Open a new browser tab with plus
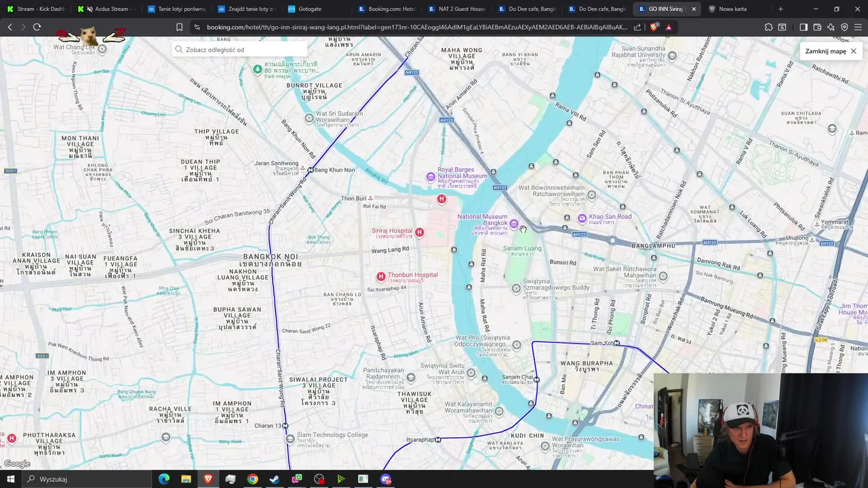Image resolution: width=868 pixels, height=488 pixels. (781, 9)
